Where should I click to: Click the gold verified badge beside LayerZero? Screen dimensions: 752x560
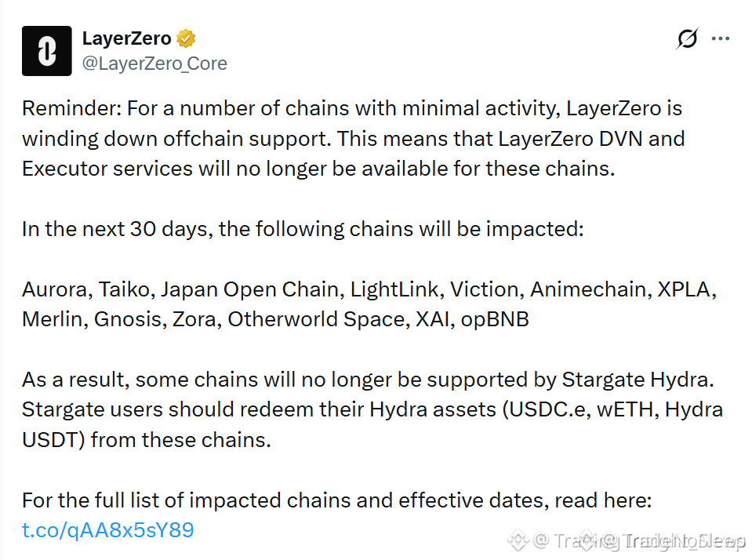(186, 38)
